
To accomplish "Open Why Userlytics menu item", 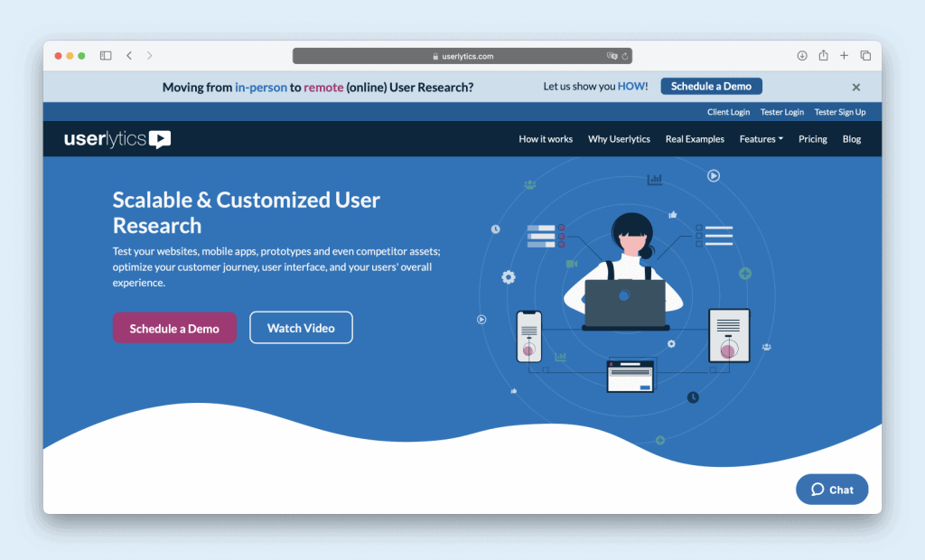I will (619, 139).
